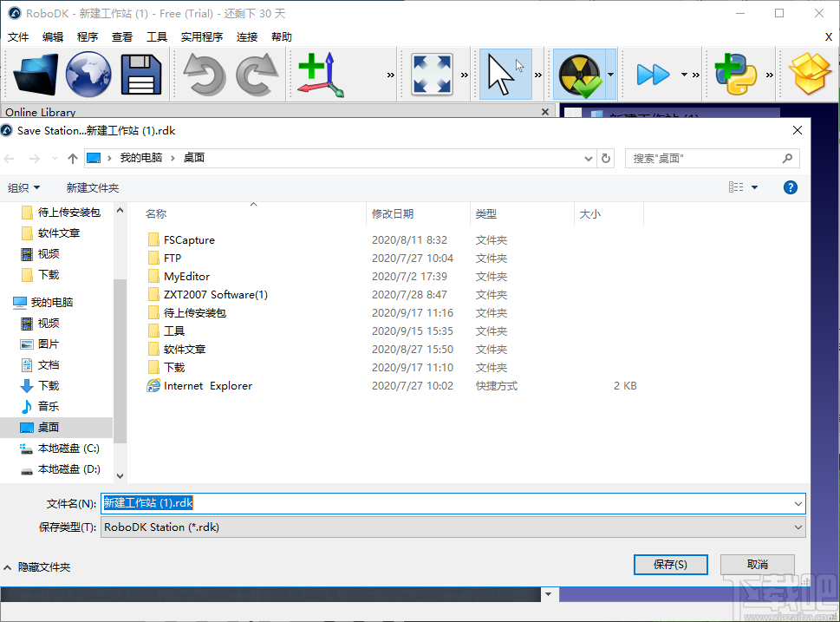840x622 pixels.
Task: Select 工具 folder in file list
Action: pyautogui.click(x=174, y=331)
